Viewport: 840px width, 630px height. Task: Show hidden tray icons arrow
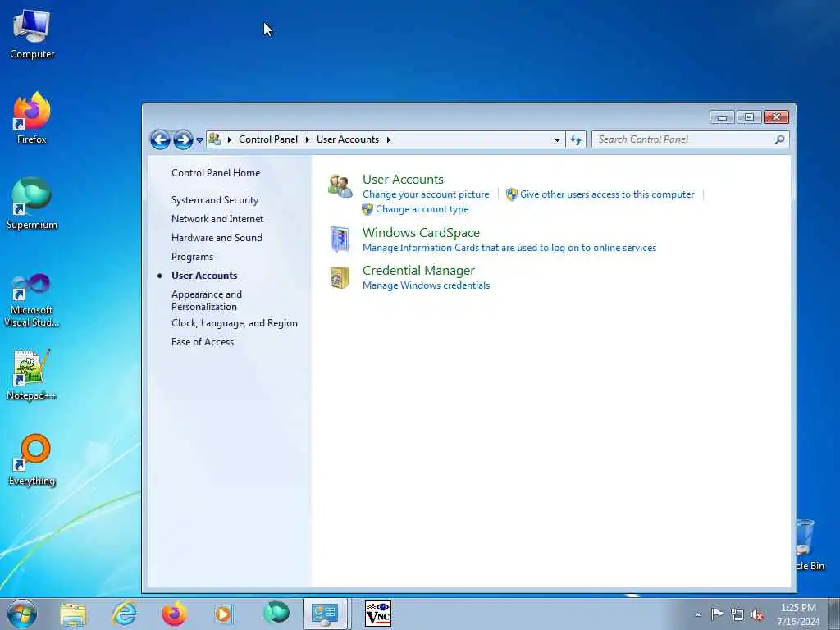pos(697,615)
